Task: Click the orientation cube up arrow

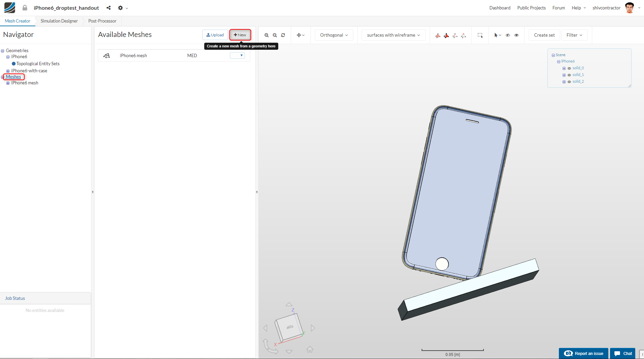Action: pos(289,304)
